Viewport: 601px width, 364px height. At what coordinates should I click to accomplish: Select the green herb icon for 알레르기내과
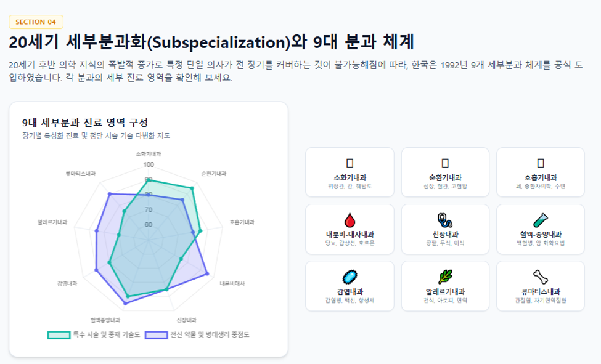pos(445,277)
